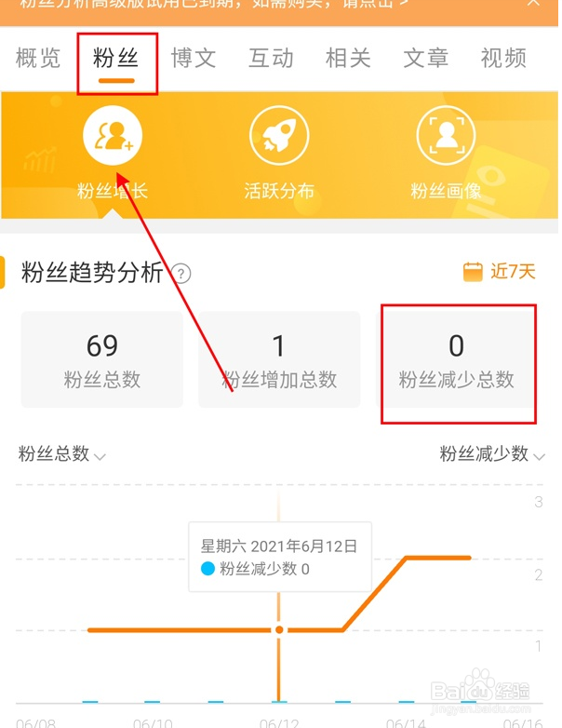
Task: Click the calendar icon next to 近7天
Action: pos(473,272)
